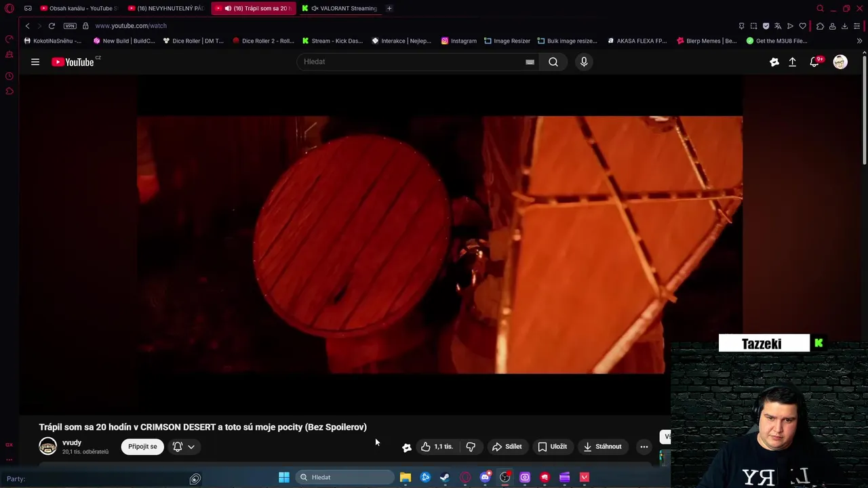Click the page vertical scrollbar
The image size is (868, 488).
tap(863, 110)
